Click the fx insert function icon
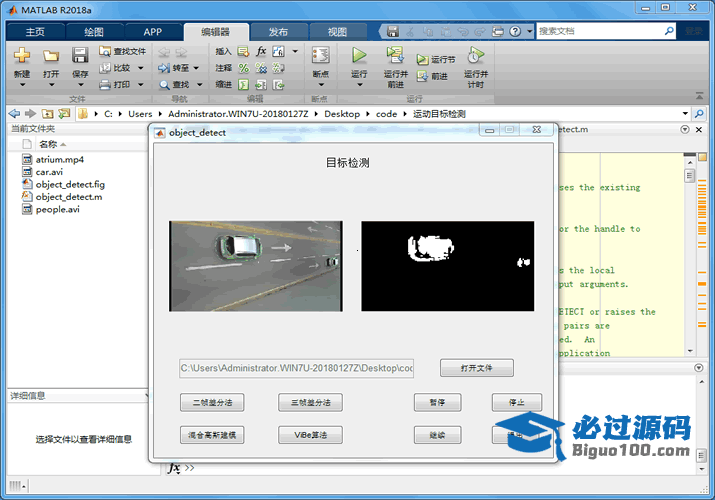The image size is (715, 500). 261,51
